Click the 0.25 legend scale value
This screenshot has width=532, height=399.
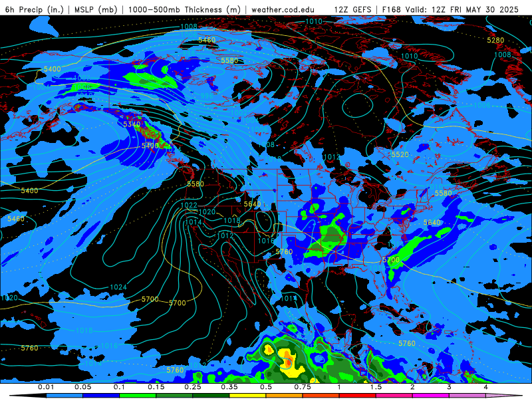pos(193,387)
